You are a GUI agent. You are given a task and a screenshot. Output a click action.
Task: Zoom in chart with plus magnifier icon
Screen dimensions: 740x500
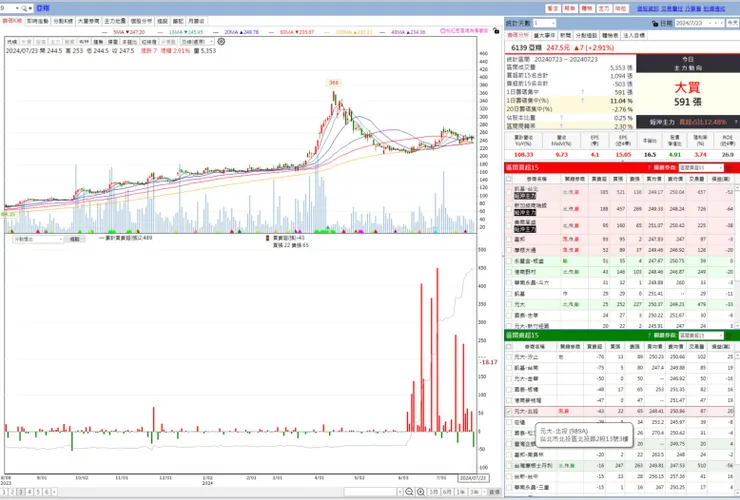click(420, 492)
